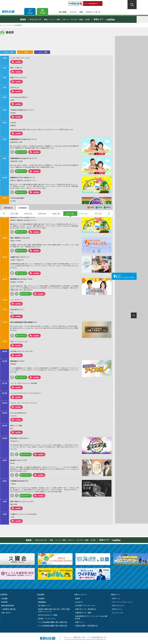
Task: Open website globe icon for 15:30 program
Action: [12, 294]
